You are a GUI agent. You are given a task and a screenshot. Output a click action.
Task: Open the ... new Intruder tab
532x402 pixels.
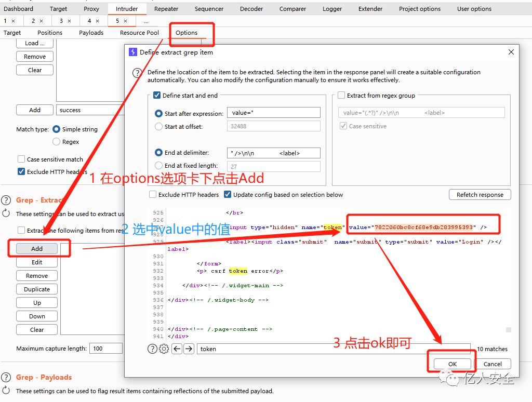click(146, 21)
